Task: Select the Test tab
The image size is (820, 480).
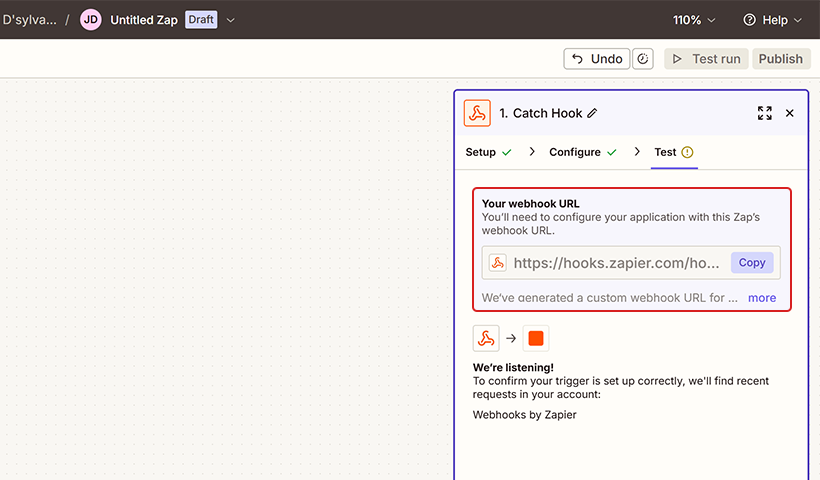Action: (665, 152)
